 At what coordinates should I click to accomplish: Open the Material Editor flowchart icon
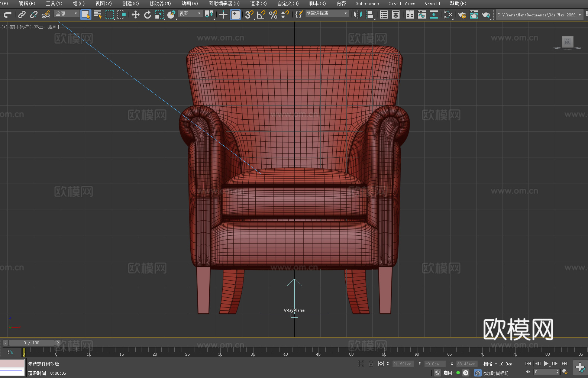(x=448, y=14)
